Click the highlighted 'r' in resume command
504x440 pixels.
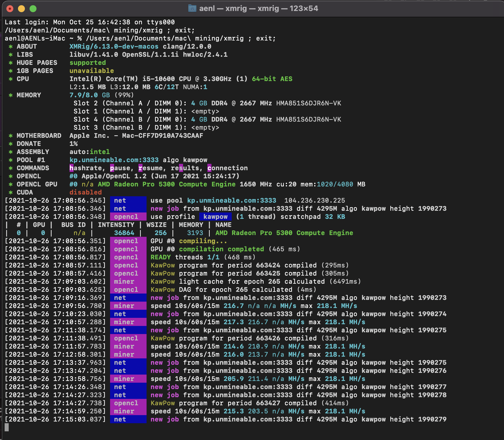click(140, 168)
